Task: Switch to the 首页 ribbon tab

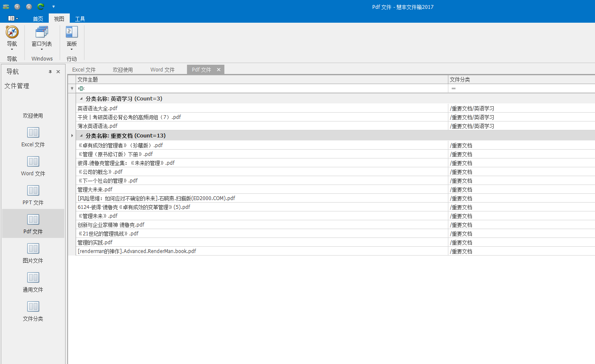Action: click(x=38, y=18)
